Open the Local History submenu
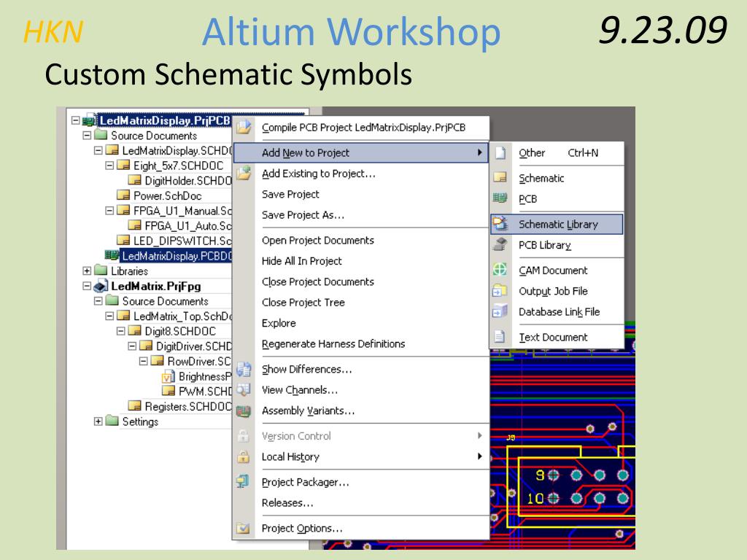747x560 pixels. click(361, 456)
